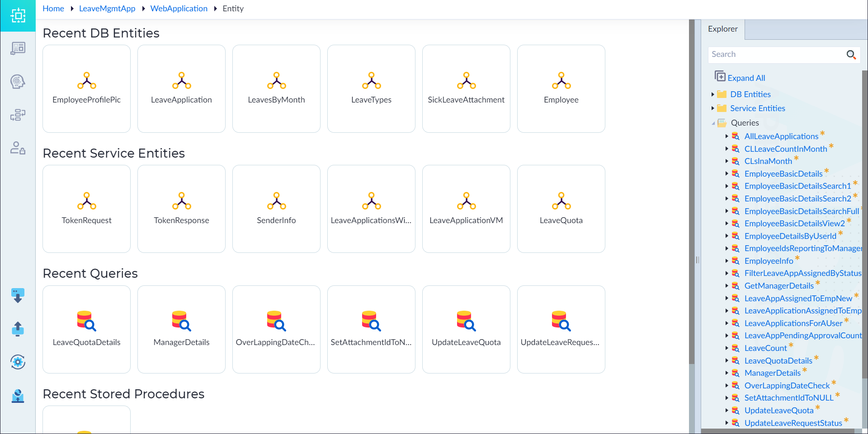Open the user lock security sidebar icon
The height and width of the screenshot is (434, 868).
[18, 148]
